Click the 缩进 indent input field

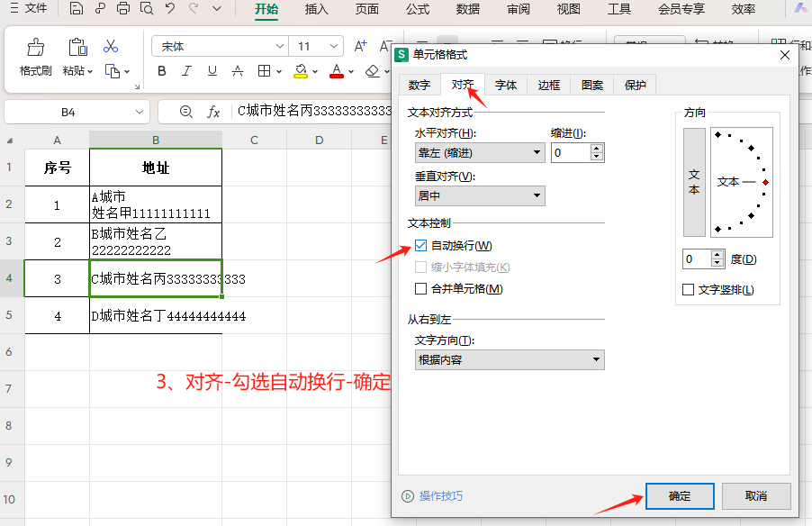tap(572, 153)
